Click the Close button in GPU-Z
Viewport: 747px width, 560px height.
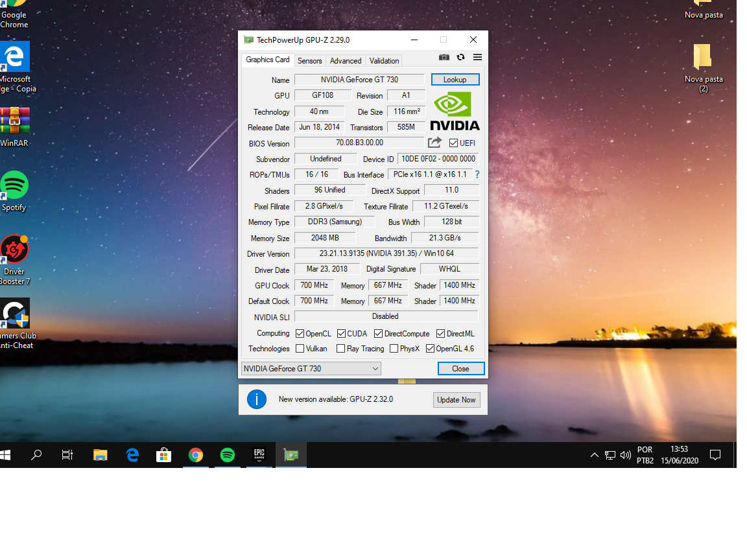[x=460, y=369]
